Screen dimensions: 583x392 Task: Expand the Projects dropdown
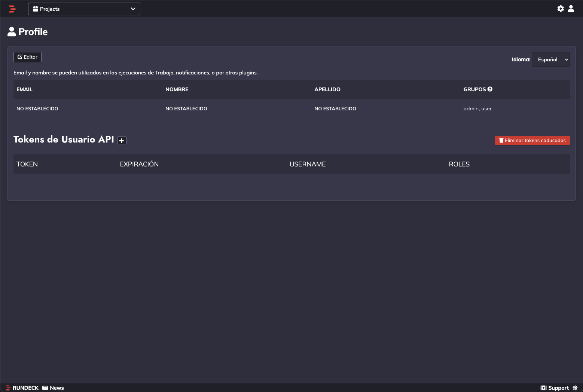pos(84,9)
